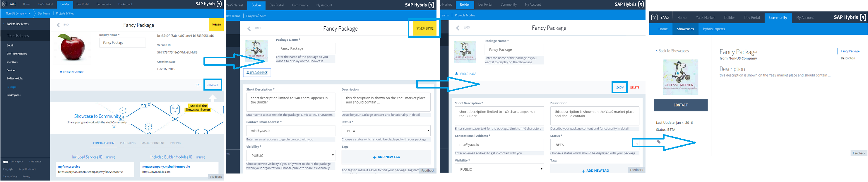Select Builder tab in first screenshot
The height and width of the screenshot is (182, 868).
[65, 4]
